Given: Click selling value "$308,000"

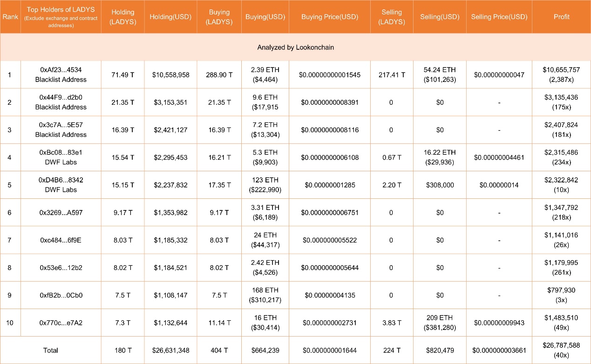Looking at the screenshot, I should click(x=440, y=185).
